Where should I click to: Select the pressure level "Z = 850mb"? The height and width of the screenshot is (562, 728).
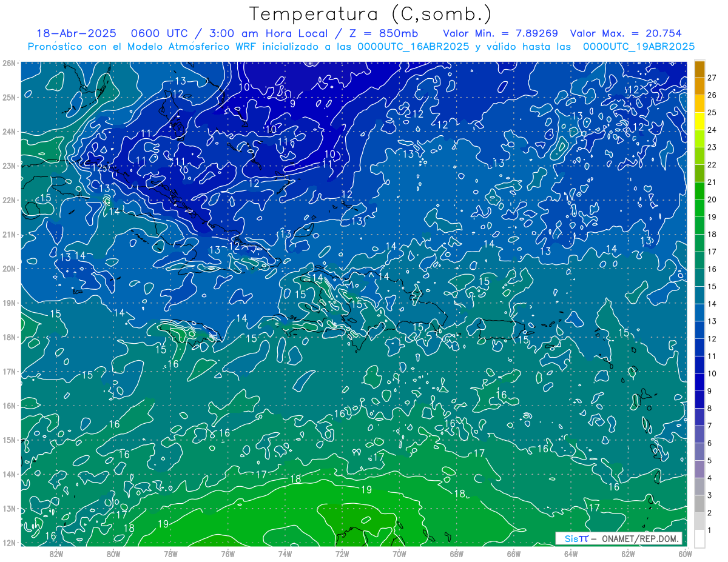point(384,33)
